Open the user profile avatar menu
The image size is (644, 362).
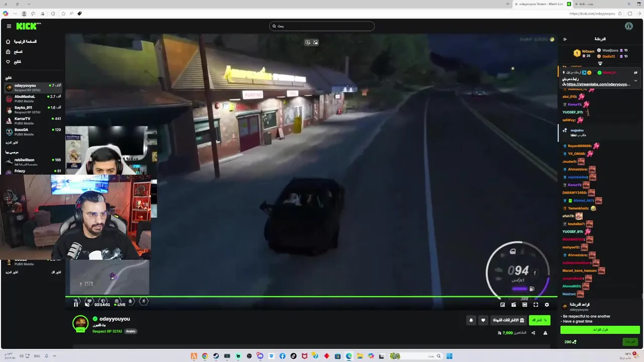(x=629, y=26)
